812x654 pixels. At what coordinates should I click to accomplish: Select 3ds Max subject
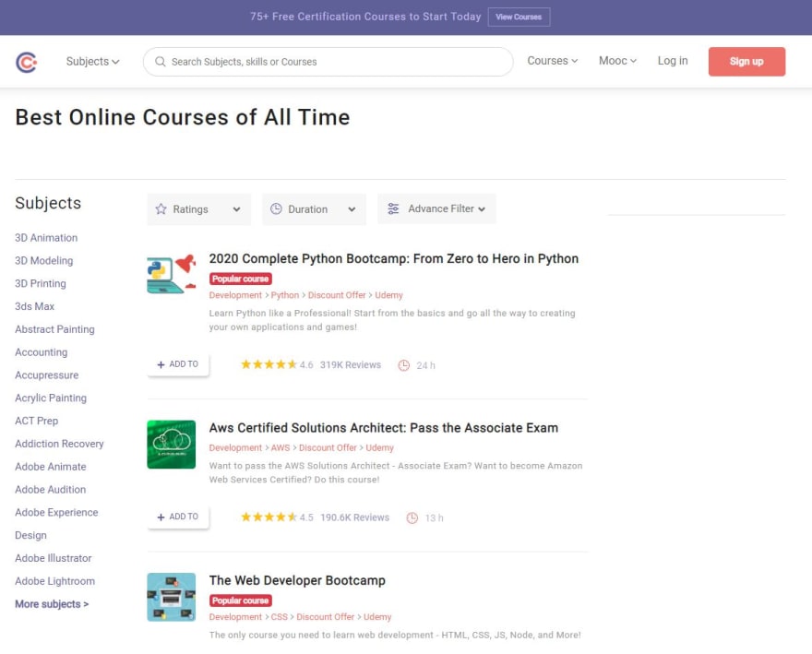(x=35, y=306)
